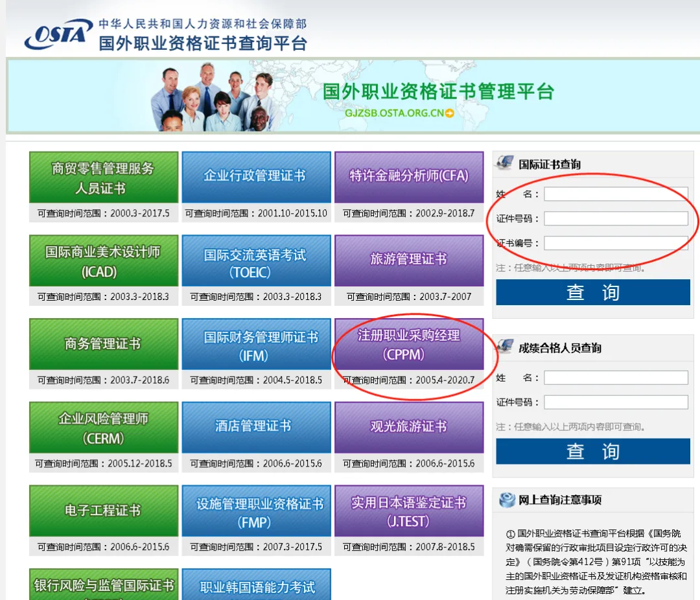Click the icon beside 网上查询注意事项
This screenshot has height=600, width=700.
coord(507,500)
